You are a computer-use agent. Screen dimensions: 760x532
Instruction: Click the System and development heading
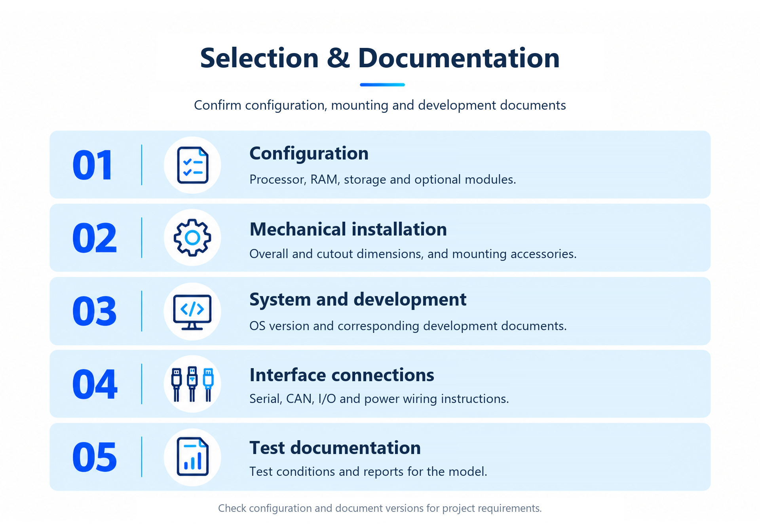(358, 300)
